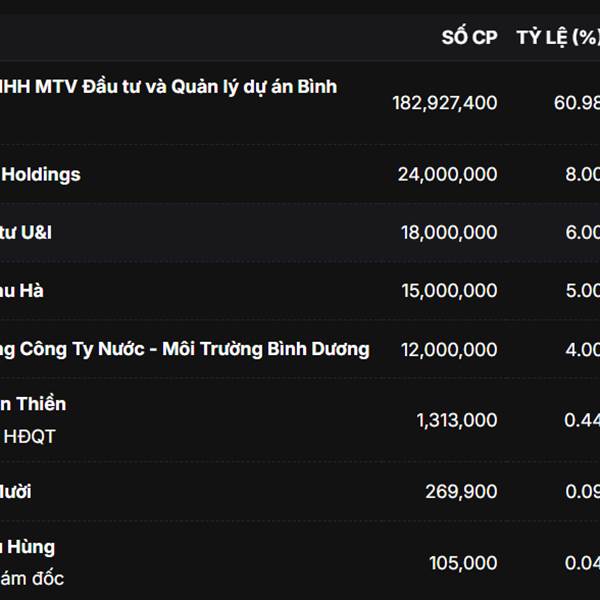Click the 182,927,400 share count

444,103
